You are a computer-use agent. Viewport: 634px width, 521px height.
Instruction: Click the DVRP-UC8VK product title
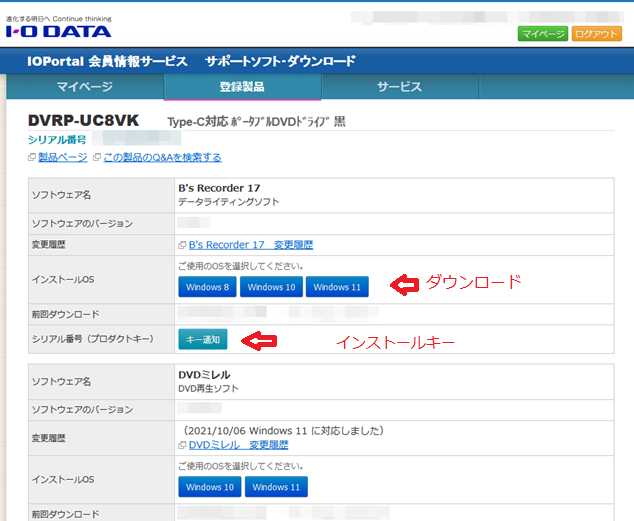coord(83,120)
